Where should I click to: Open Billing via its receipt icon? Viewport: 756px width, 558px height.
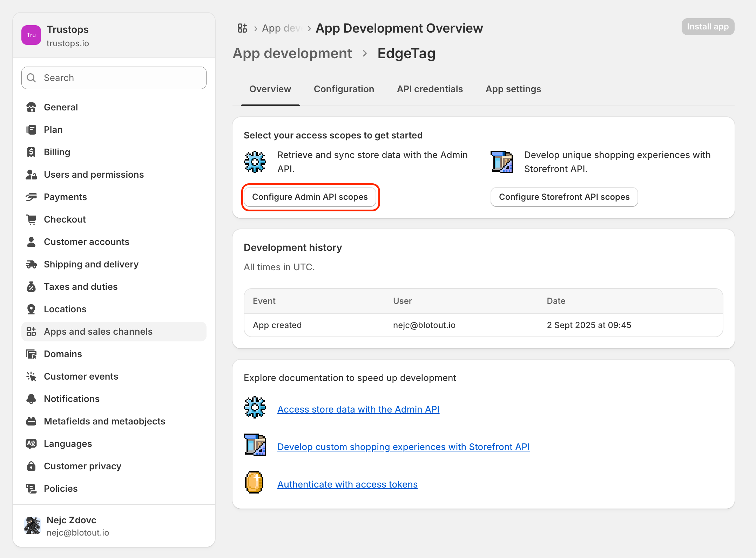point(31,152)
